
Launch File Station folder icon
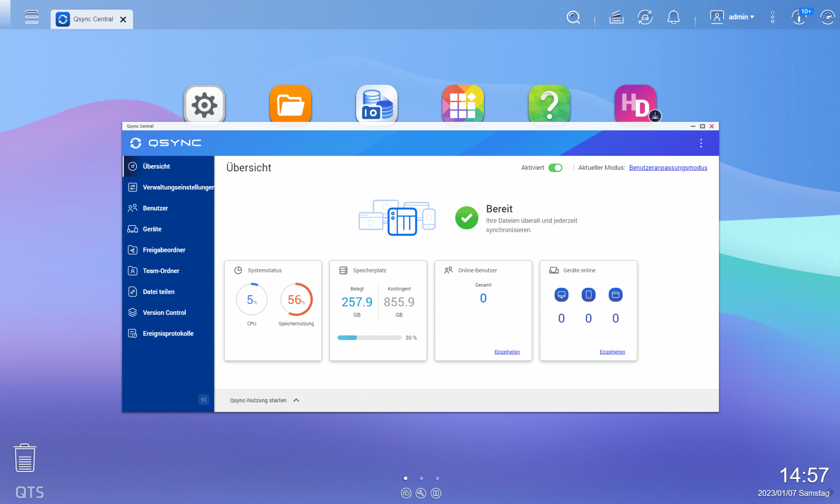[x=291, y=105]
